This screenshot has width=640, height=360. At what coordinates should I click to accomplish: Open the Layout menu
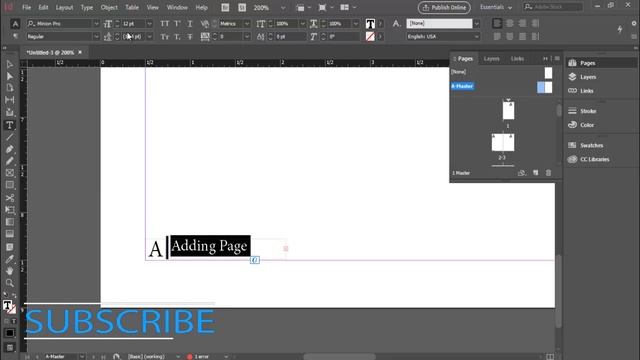tap(64, 7)
